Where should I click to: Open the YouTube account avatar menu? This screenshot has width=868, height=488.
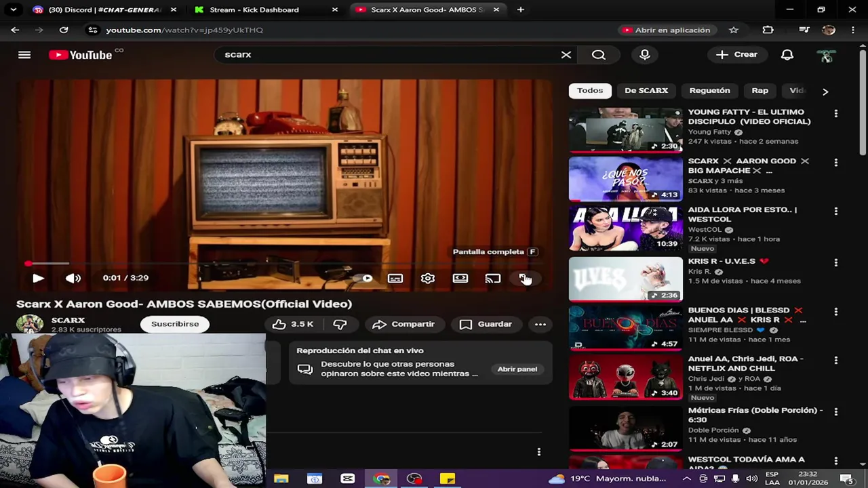(x=827, y=56)
